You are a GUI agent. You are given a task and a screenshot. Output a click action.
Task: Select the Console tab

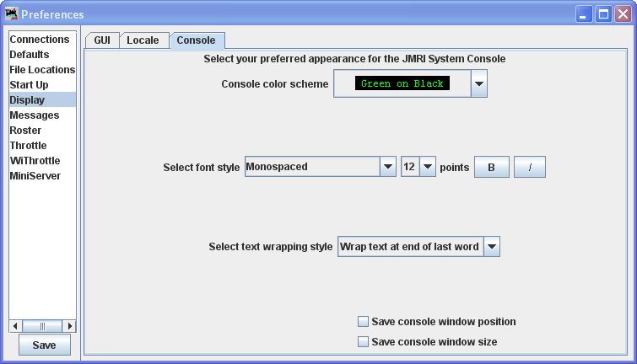coord(196,40)
